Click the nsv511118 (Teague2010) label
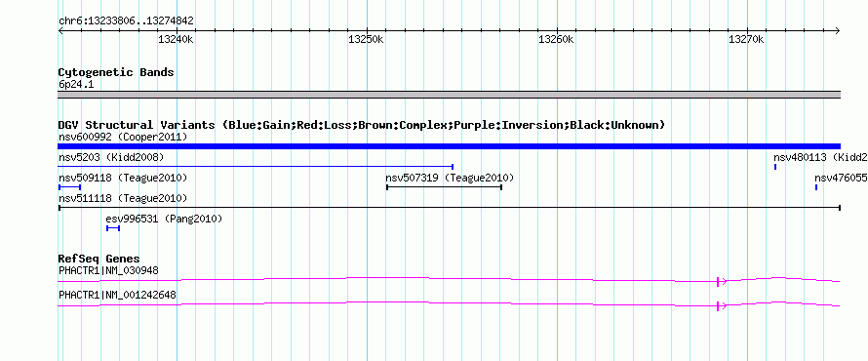Screen dimensions: 868x361 [x=123, y=198]
